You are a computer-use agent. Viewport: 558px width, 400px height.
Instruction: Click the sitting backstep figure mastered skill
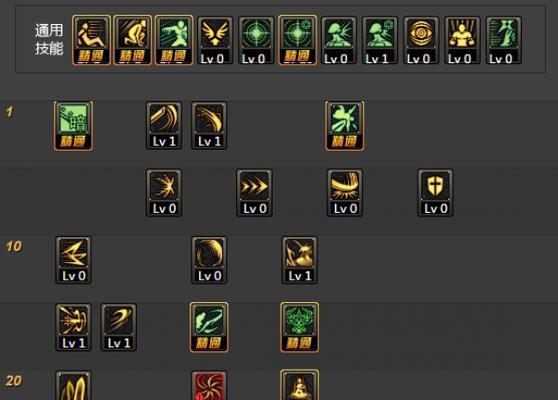click(91, 40)
